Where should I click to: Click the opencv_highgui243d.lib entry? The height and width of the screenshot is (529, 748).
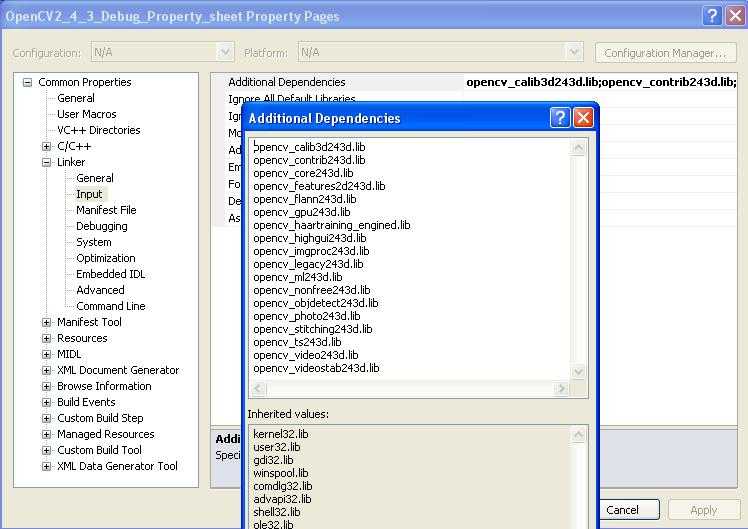tap(310, 238)
